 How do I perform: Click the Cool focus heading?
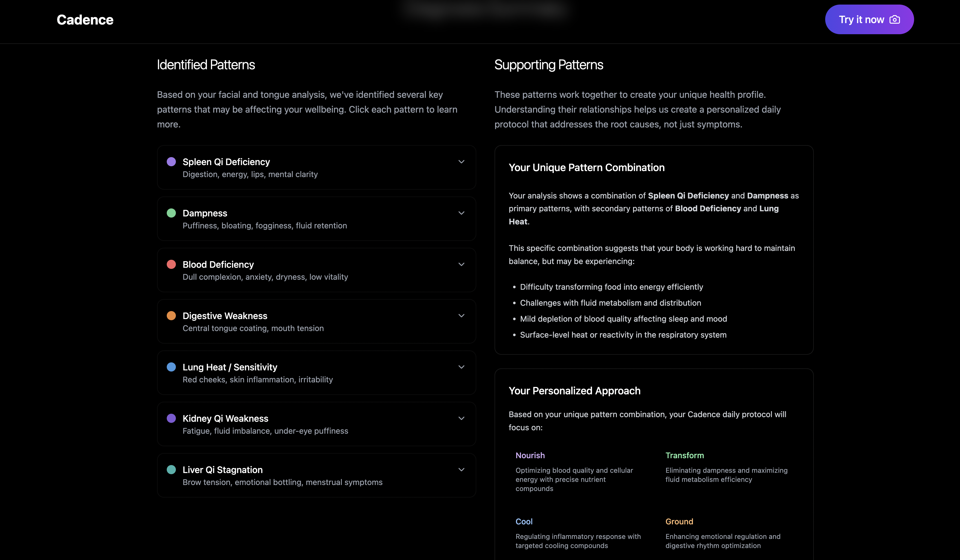pos(524,522)
